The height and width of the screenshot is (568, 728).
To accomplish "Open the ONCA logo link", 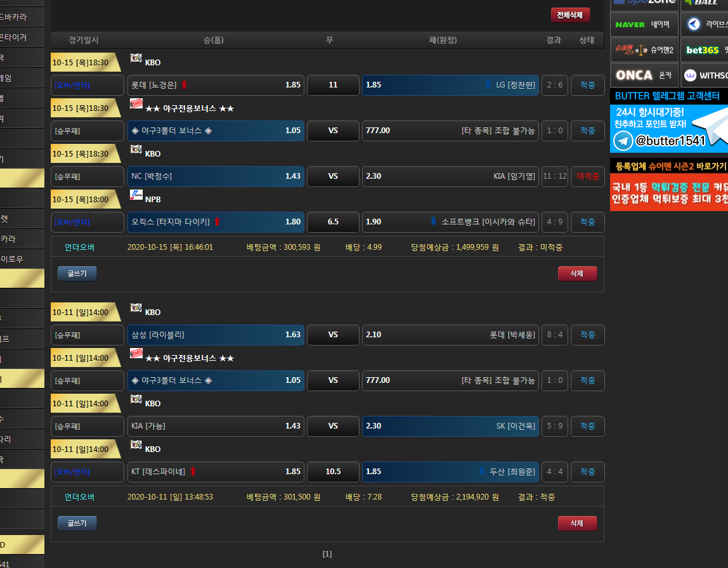I will point(634,75).
